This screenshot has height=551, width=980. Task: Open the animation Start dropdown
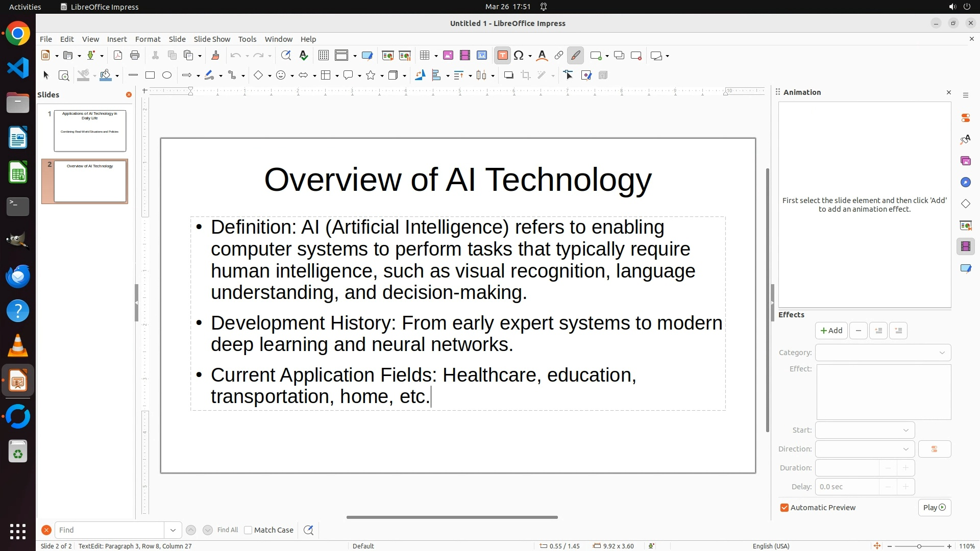[x=865, y=430]
